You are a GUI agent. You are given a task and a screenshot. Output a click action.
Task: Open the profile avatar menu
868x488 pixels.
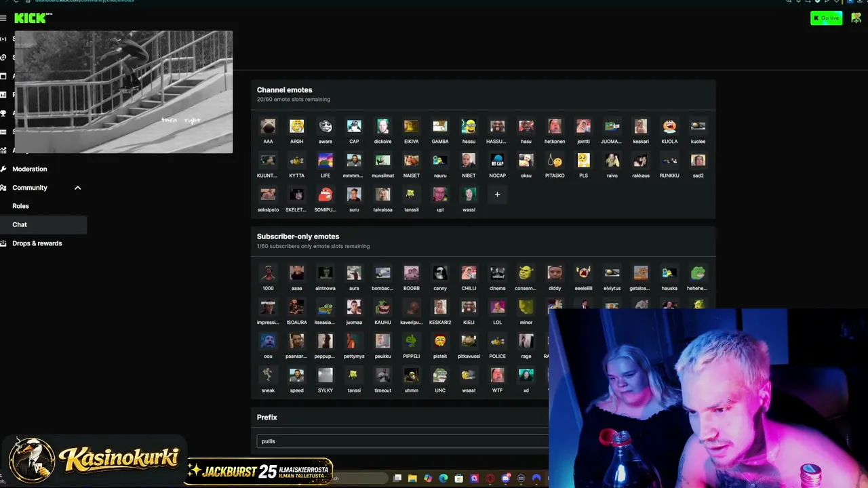pos(856,18)
